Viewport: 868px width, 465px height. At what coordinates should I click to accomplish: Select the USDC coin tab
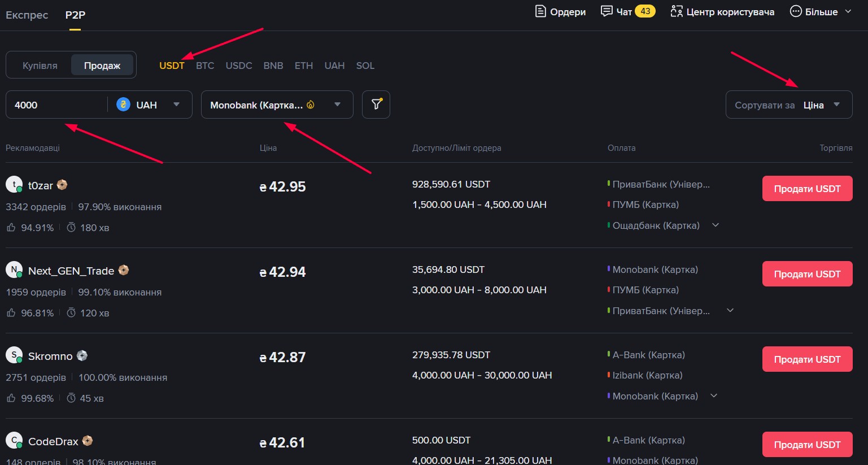click(x=239, y=66)
